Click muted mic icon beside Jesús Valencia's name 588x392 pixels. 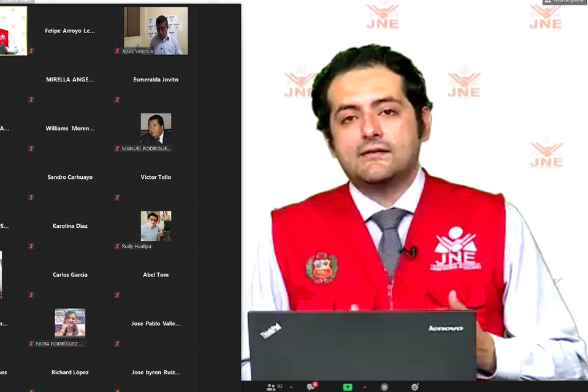point(117,51)
